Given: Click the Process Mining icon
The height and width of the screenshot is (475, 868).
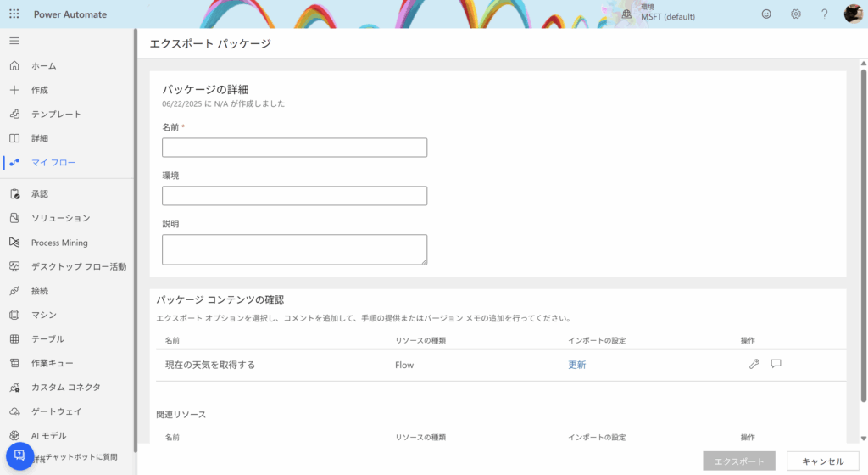Looking at the screenshot, I should [14, 242].
